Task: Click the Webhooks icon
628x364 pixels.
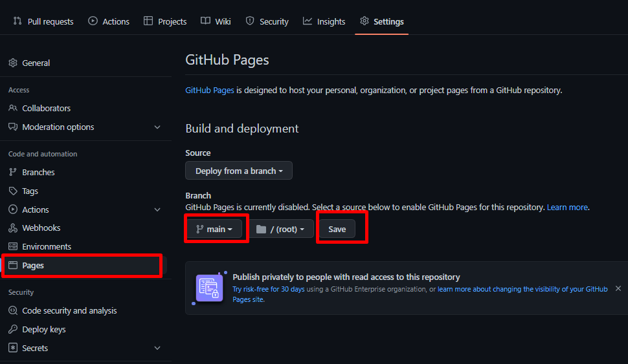Action: tap(13, 228)
